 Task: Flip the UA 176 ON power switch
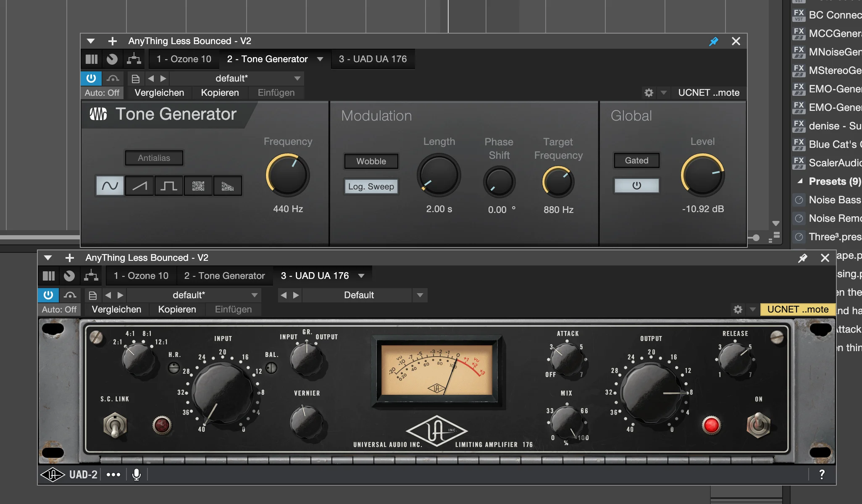(758, 424)
